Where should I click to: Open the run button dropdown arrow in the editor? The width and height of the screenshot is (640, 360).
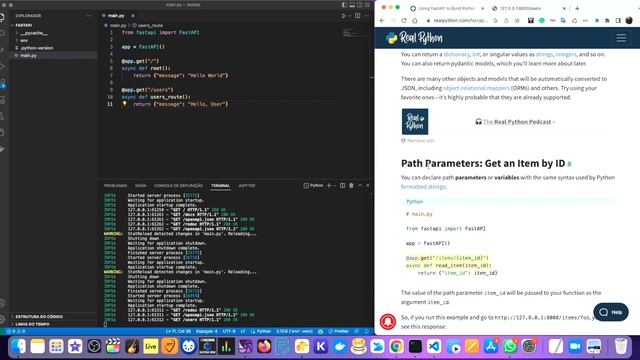349,16
